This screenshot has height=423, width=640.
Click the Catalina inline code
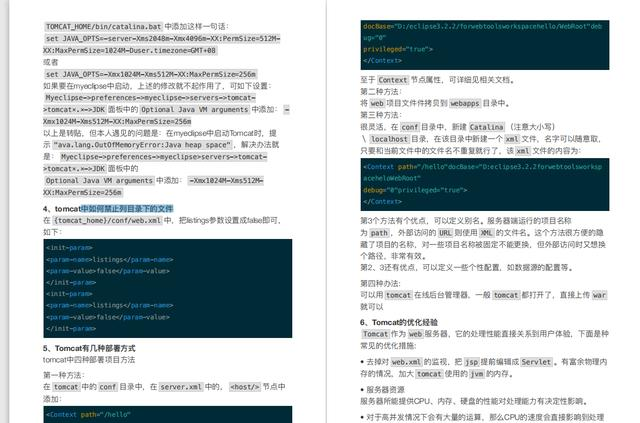pyautogui.click(x=486, y=127)
